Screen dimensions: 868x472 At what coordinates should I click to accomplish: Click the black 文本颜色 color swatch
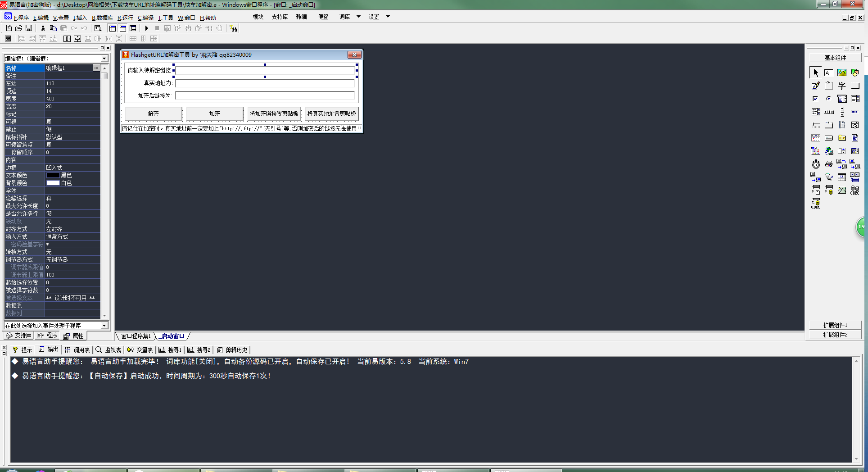coord(53,175)
